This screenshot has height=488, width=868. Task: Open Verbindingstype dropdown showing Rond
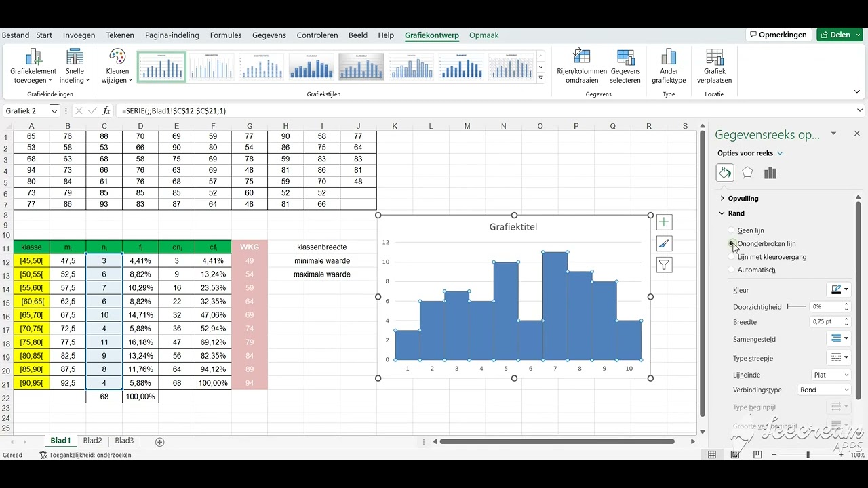(x=824, y=390)
